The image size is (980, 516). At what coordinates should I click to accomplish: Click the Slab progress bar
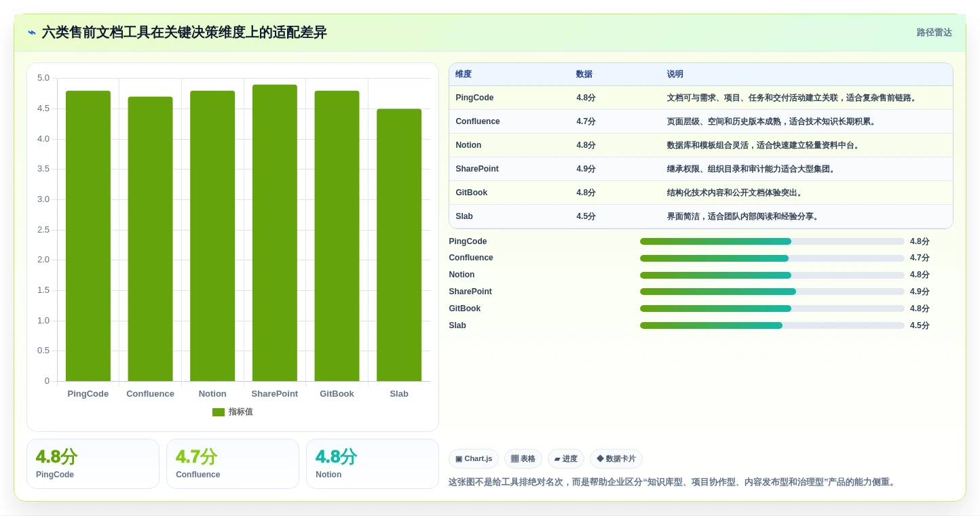(772, 325)
